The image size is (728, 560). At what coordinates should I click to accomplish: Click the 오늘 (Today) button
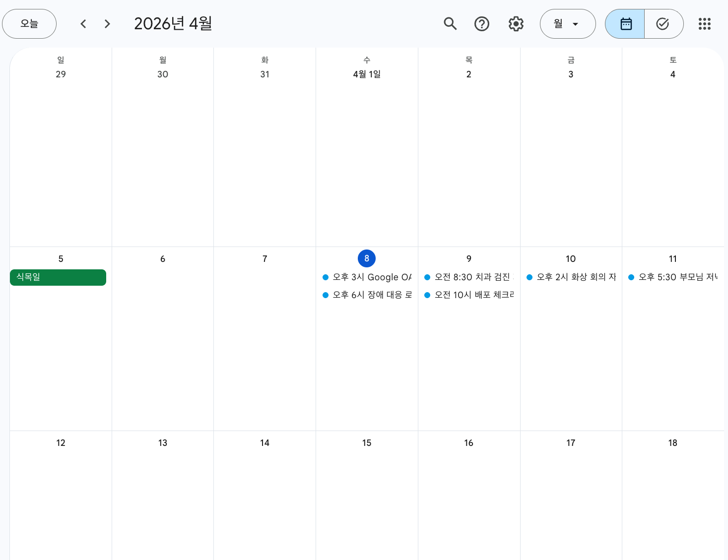[29, 24]
